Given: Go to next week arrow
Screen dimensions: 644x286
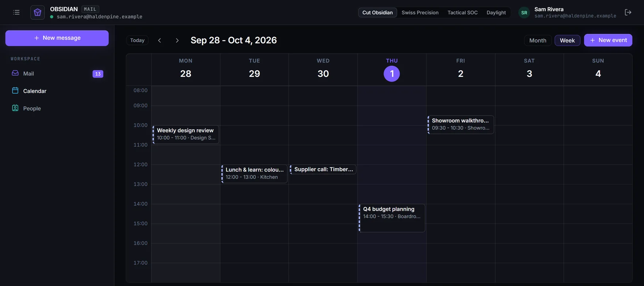Looking at the screenshot, I should pos(177,40).
